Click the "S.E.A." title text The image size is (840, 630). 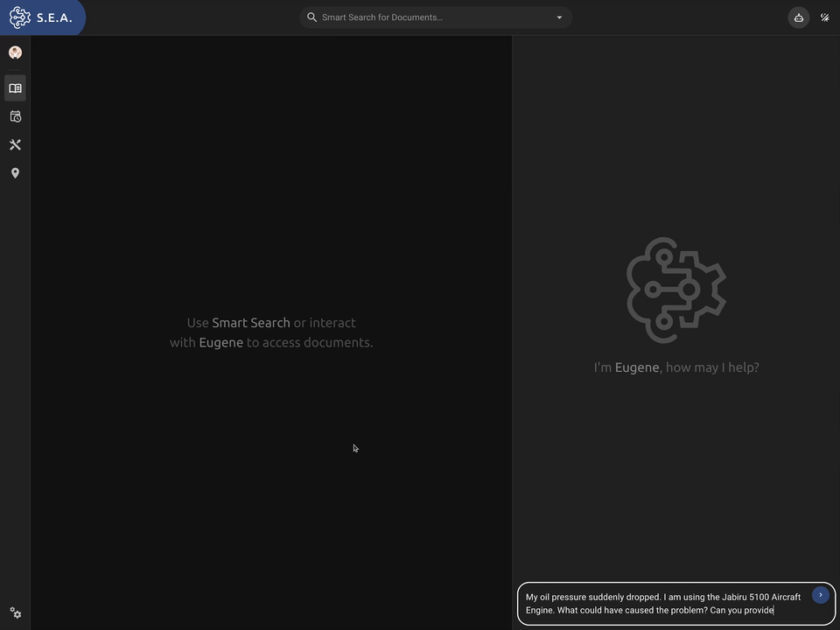(54, 17)
